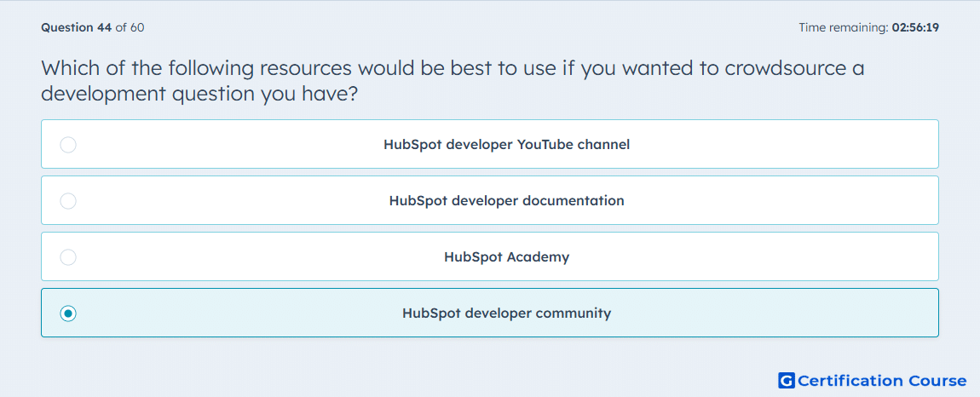Click the crowdsource question heading text
Viewport: 980px width, 397px height.
click(x=453, y=81)
